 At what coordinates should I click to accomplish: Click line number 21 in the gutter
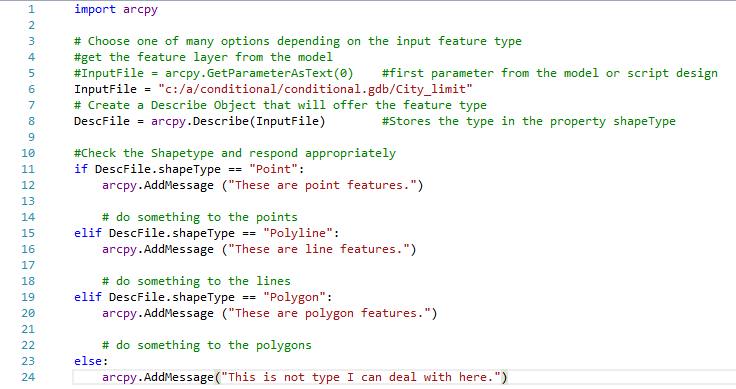[x=28, y=329]
